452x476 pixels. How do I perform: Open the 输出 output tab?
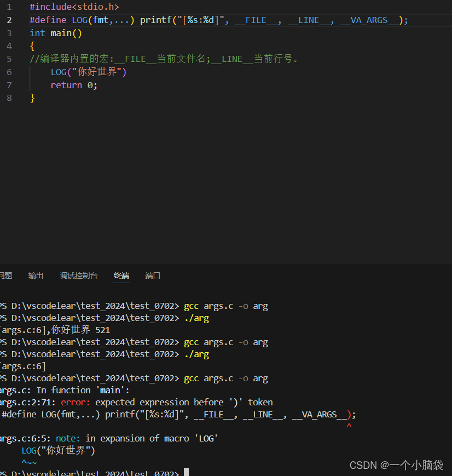pyautogui.click(x=36, y=276)
